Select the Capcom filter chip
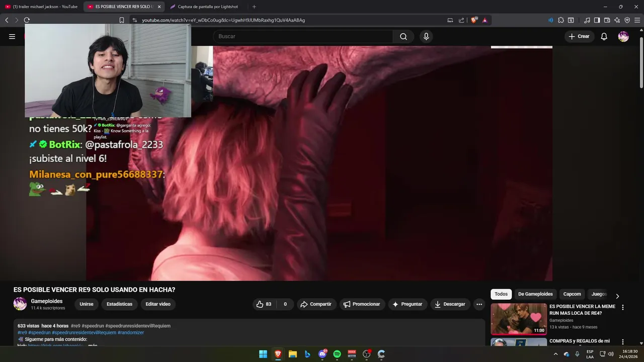The height and width of the screenshot is (362, 644). click(572, 294)
